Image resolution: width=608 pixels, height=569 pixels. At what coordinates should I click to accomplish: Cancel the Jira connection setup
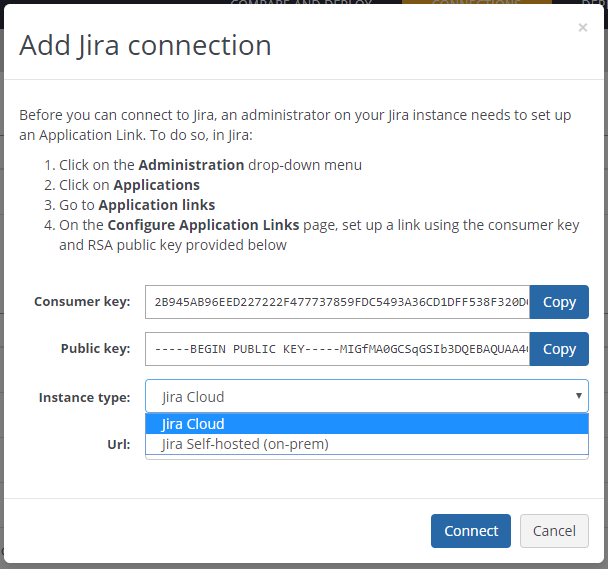click(554, 531)
